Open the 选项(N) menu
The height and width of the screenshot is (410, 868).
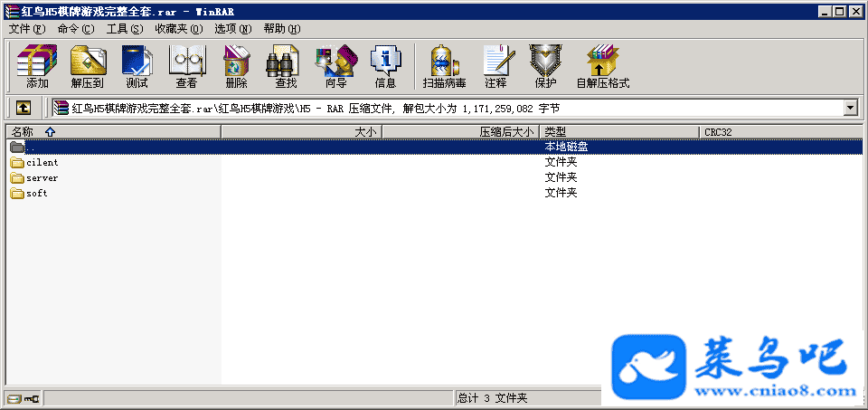click(x=233, y=29)
